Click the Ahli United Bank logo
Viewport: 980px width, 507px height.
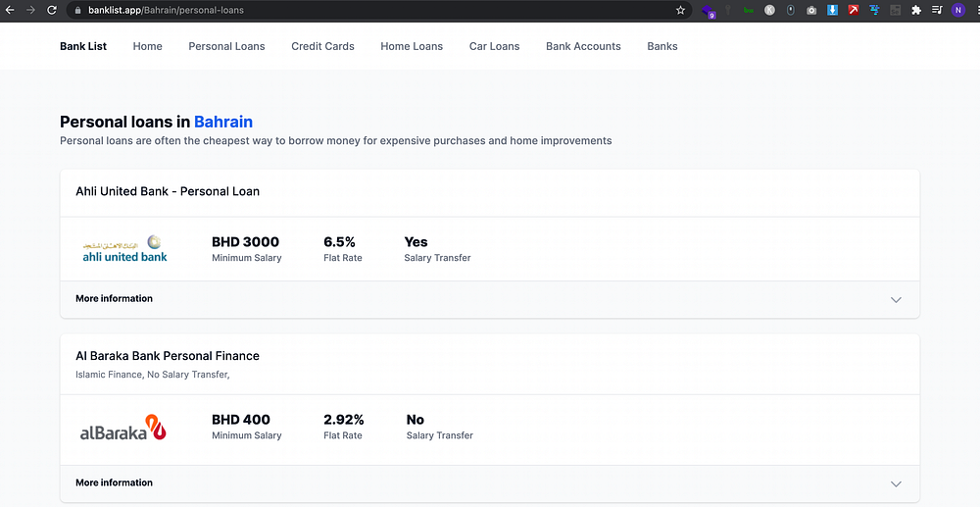pyautogui.click(x=124, y=249)
